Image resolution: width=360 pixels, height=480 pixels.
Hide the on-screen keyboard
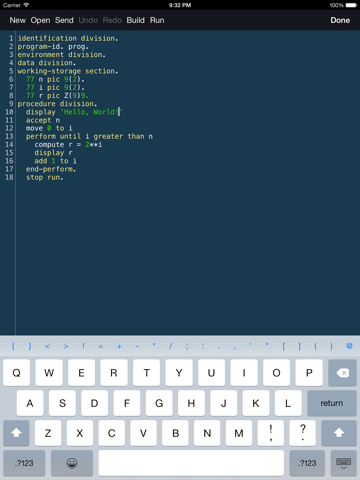(343, 463)
